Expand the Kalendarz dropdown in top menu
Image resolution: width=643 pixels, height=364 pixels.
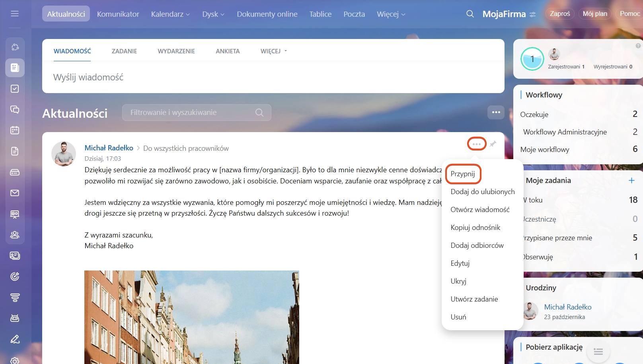(x=170, y=14)
